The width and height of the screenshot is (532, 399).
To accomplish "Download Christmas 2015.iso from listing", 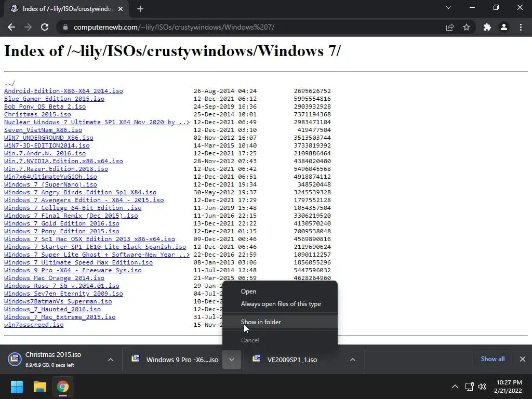I will [x=37, y=114].
